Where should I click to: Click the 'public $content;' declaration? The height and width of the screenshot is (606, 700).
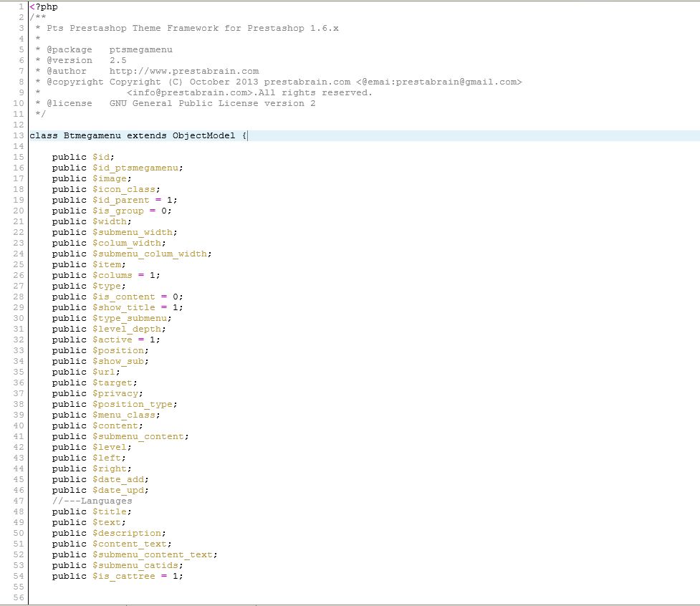[x=97, y=425]
